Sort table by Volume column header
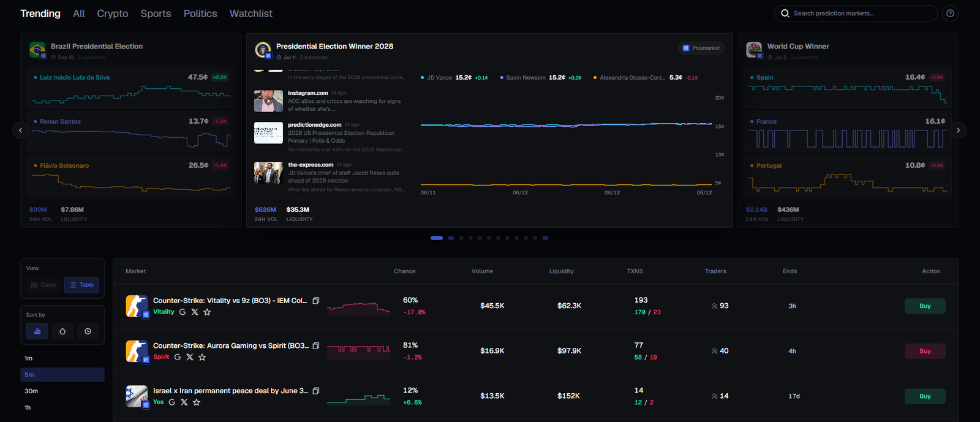The width and height of the screenshot is (980, 422). click(482, 271)
